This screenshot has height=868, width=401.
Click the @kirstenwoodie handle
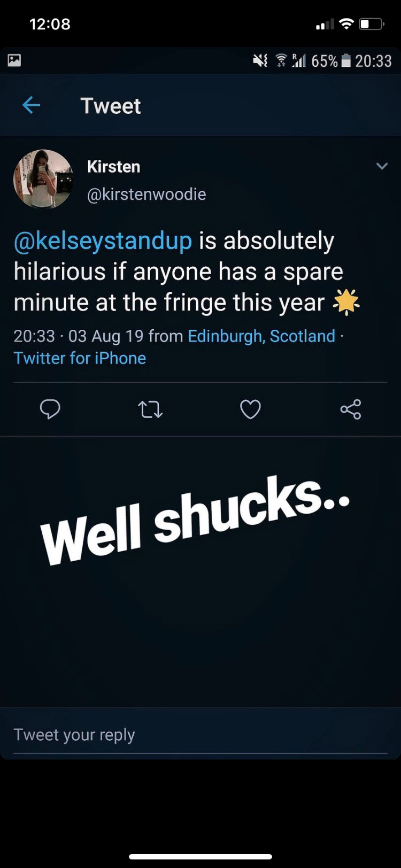point(146,194)
